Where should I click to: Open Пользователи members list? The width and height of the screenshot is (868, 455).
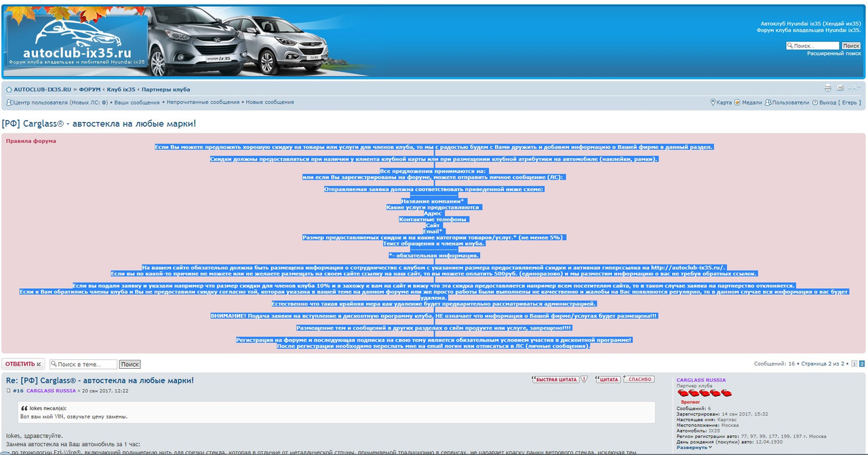click(x=790, y=103)
